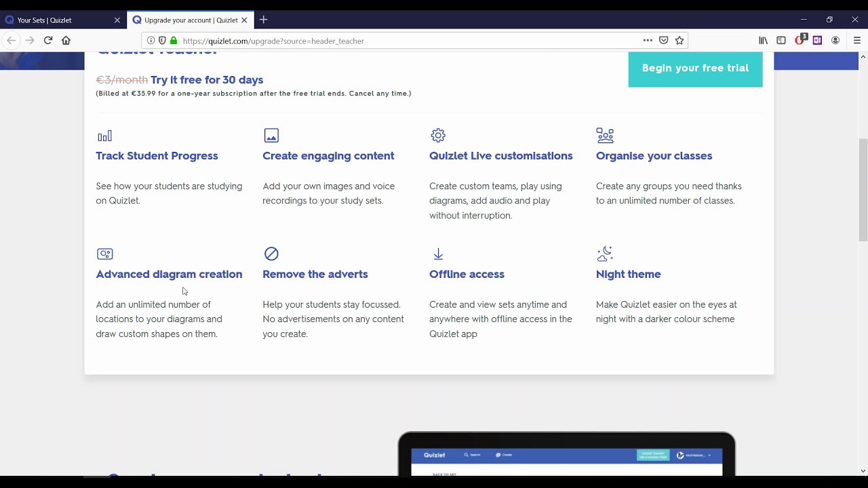Minimize the browser window

coord(804,20)
